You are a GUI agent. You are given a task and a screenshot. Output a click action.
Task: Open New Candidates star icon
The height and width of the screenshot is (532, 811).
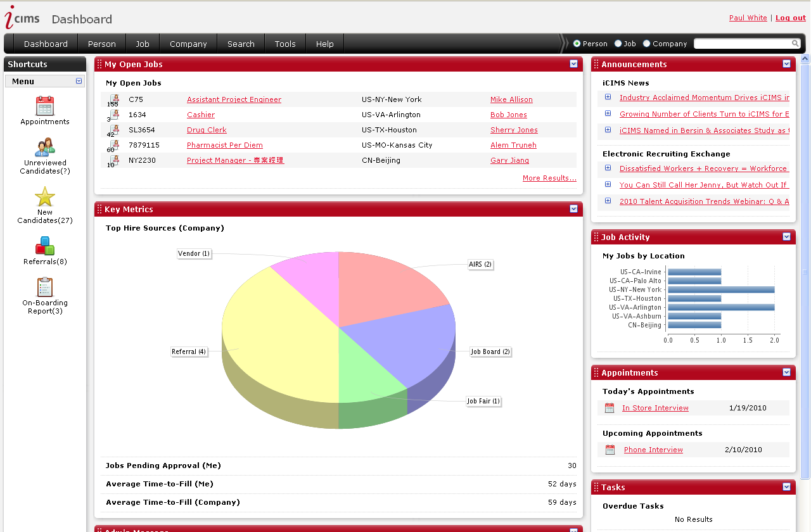[x=45, y=196]
